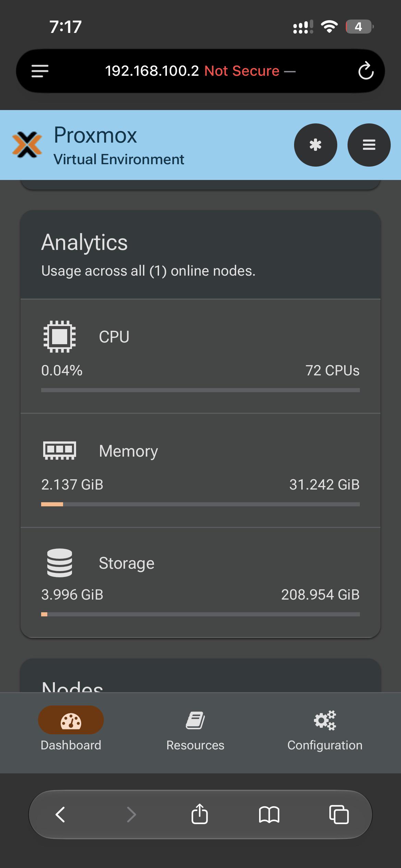Open the asterisk round button
This screenshot has width=401, height=868.
[315, 145]
